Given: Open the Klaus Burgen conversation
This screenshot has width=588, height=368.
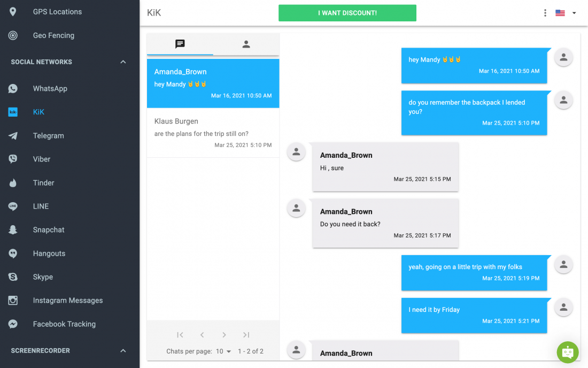Looking at the screenshot, I should pyautogui.click(x=213, y=133).
